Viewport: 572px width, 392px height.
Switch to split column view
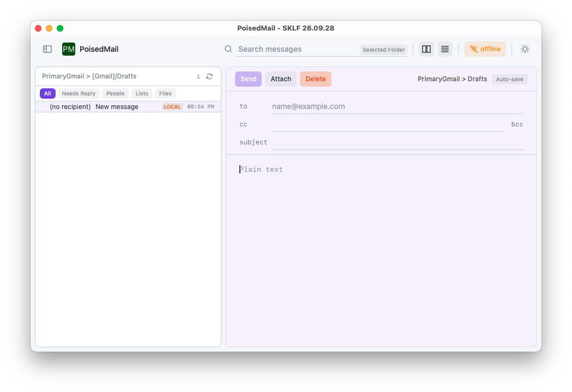[426, 49]
